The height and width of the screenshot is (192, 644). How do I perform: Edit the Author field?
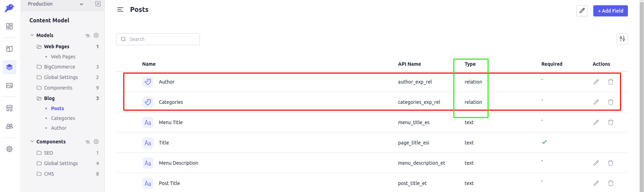(596, 82)
